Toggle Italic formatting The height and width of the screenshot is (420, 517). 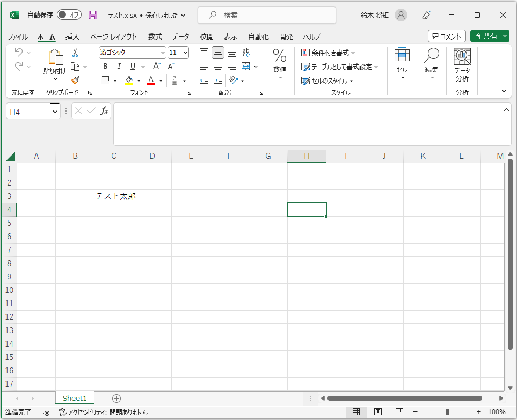point(119,66)
